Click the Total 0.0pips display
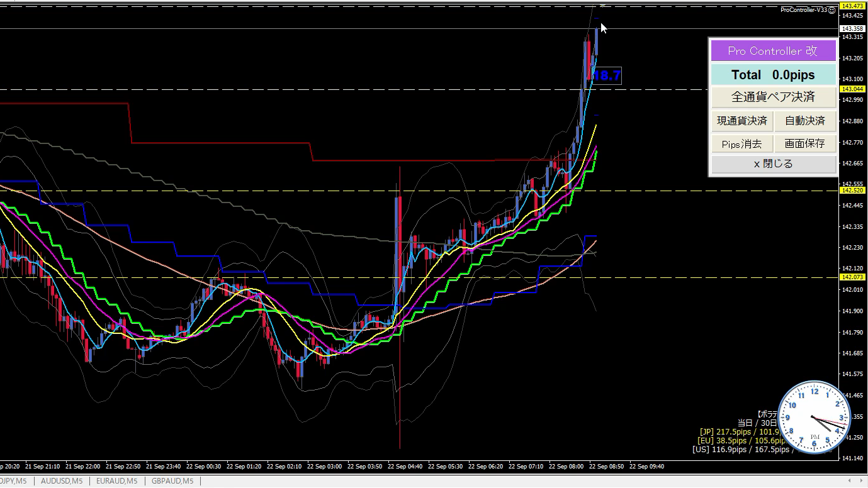This screenshot has width=868, height=488. pyautogui.click(x=773, y=75)
